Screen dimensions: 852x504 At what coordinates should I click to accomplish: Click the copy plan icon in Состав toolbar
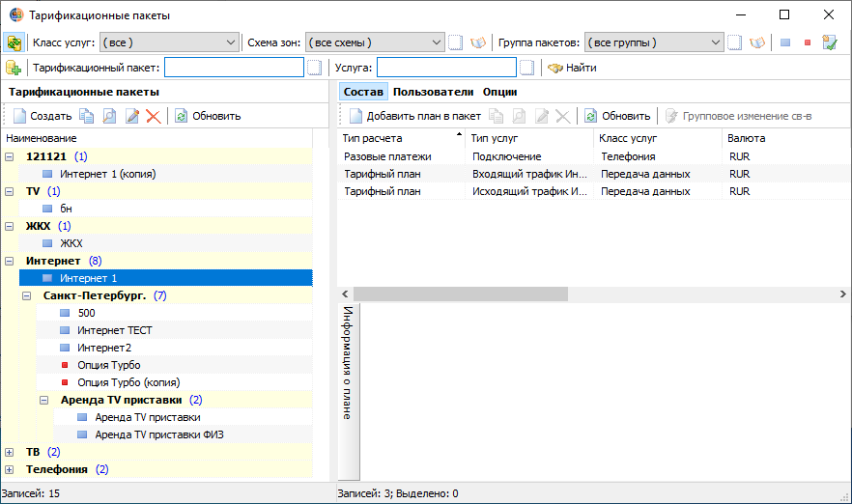pos(497,116)
